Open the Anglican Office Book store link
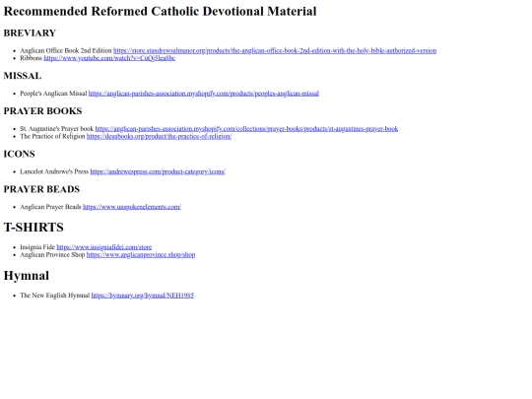The image size is (532, 399). tap(275, 50)
